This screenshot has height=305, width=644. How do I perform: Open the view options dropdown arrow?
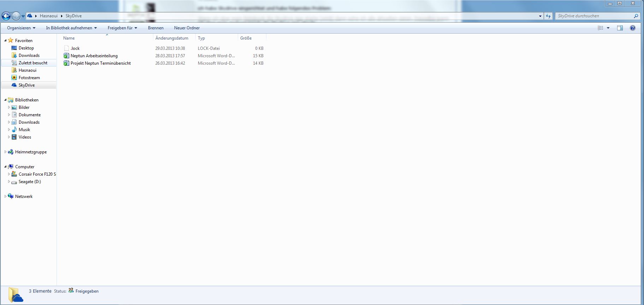click(x=608, y=28)
